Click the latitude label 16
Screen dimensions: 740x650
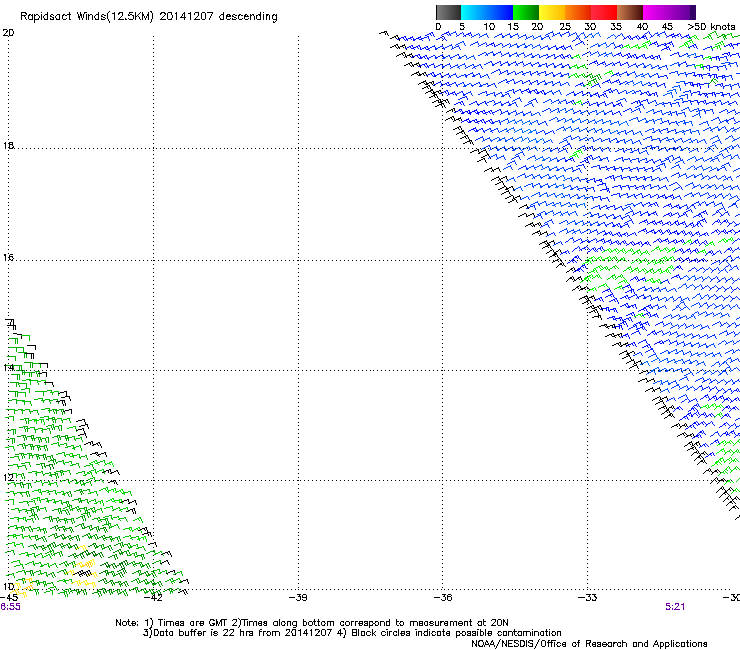(8, 257)
